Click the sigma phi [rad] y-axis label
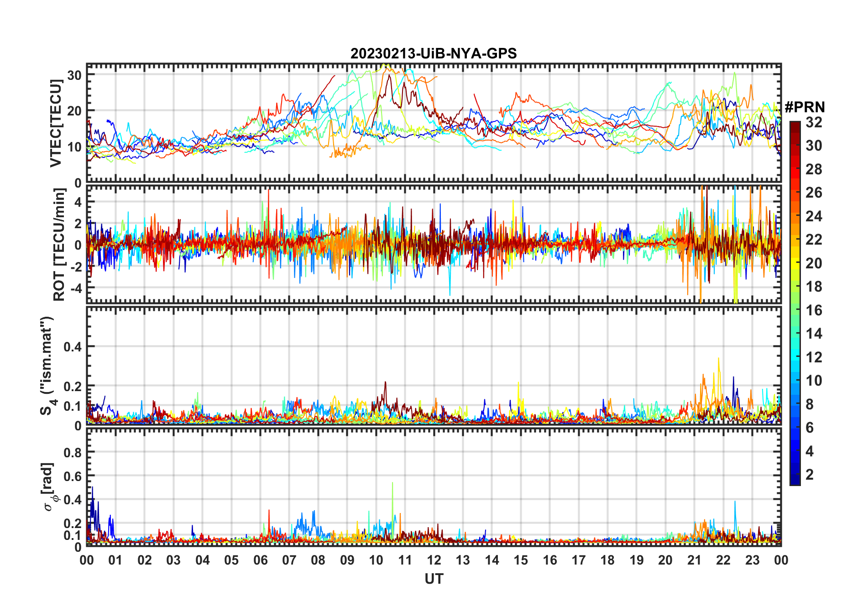This screenshot has height=607, width=868. coord(49,487)
